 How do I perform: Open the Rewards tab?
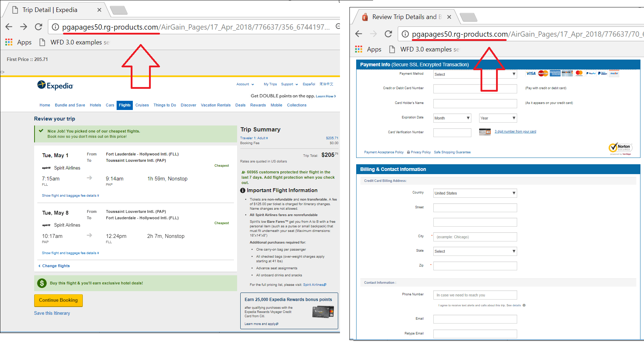258,105
